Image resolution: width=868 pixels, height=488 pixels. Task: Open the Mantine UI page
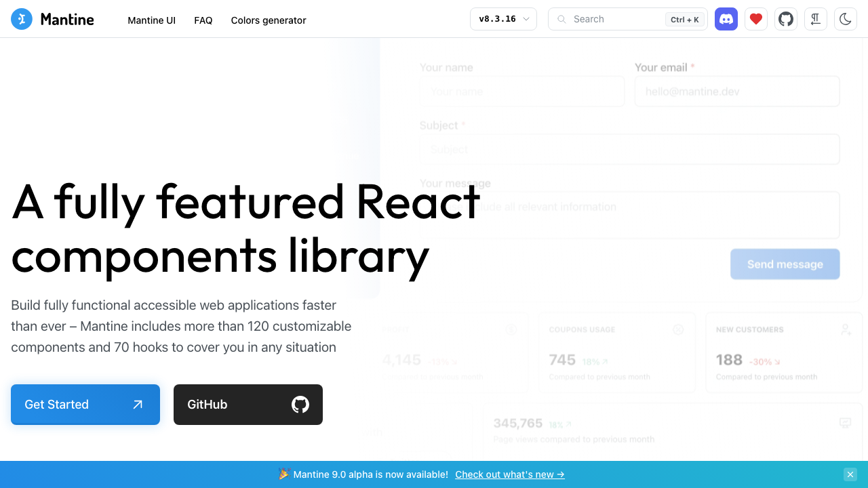click(151, 20)
